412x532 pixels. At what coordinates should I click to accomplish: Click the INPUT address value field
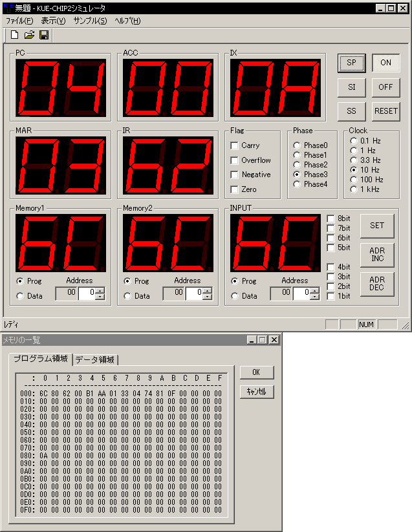301,293
